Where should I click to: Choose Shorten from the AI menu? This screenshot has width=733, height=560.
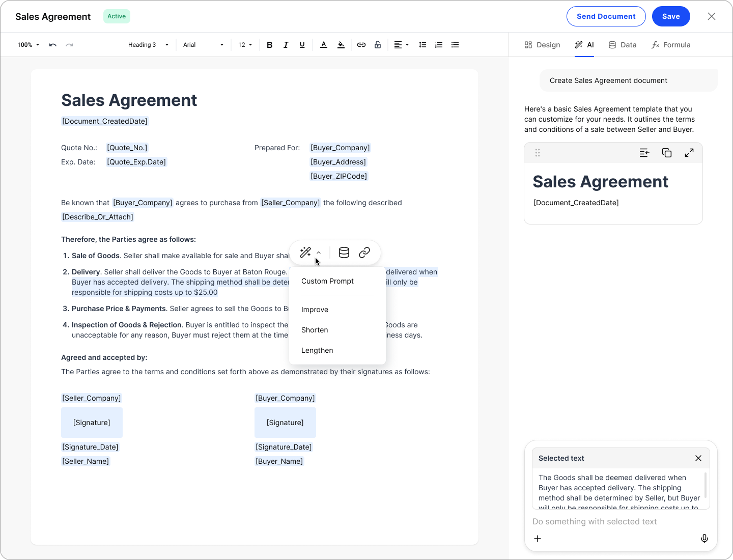coord(315,330)
